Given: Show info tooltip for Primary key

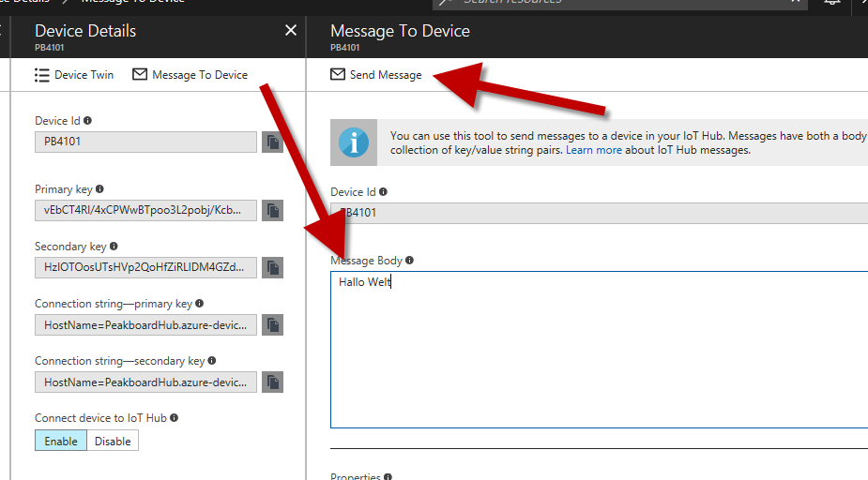Looking at the screenshot, I should (99, 189).
